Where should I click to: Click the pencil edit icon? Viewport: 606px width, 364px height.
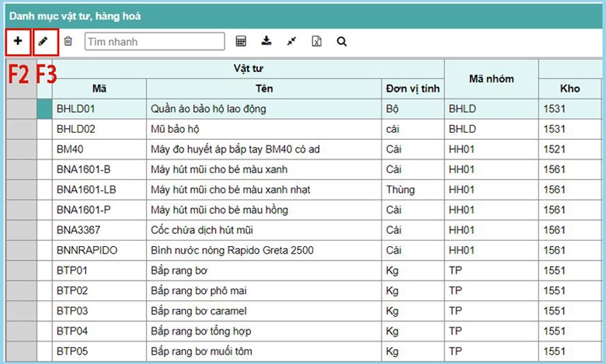point(43,41)
